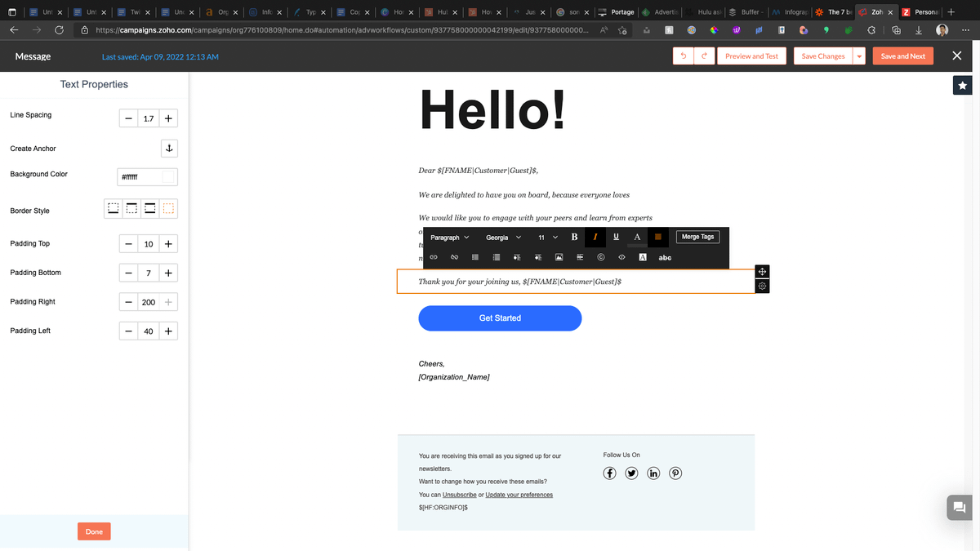
Task: Expand the Save Changes dropdown arrow
Action: click(x=858, y=56)
